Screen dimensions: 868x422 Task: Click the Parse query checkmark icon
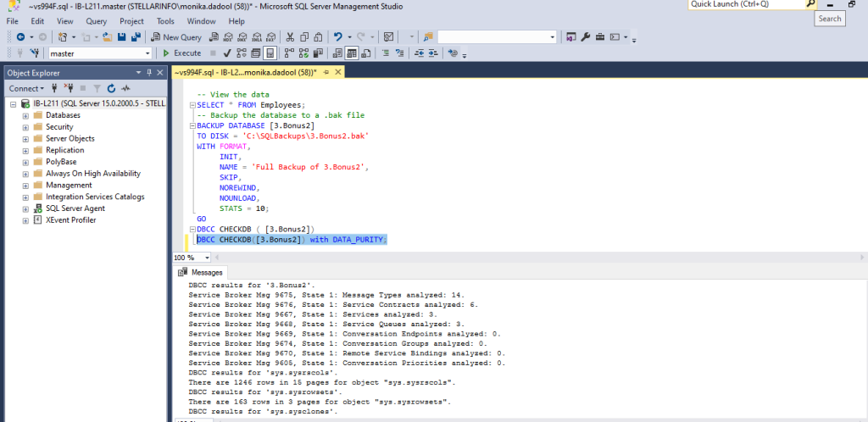point(227,53)
